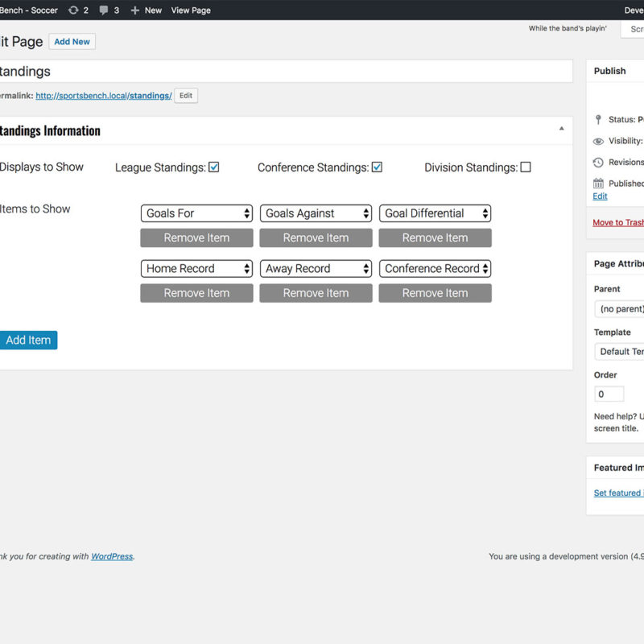644x644 pixels.
Task: Open the Goals Against dropdown
Action: (316, 213)
